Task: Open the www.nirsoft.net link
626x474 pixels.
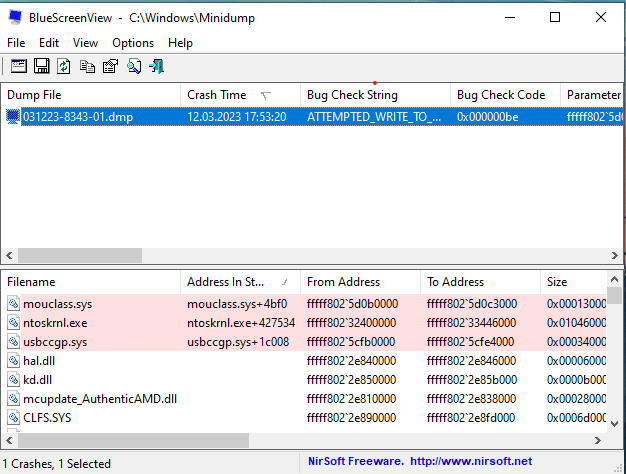Action: [x=471, y=461]
